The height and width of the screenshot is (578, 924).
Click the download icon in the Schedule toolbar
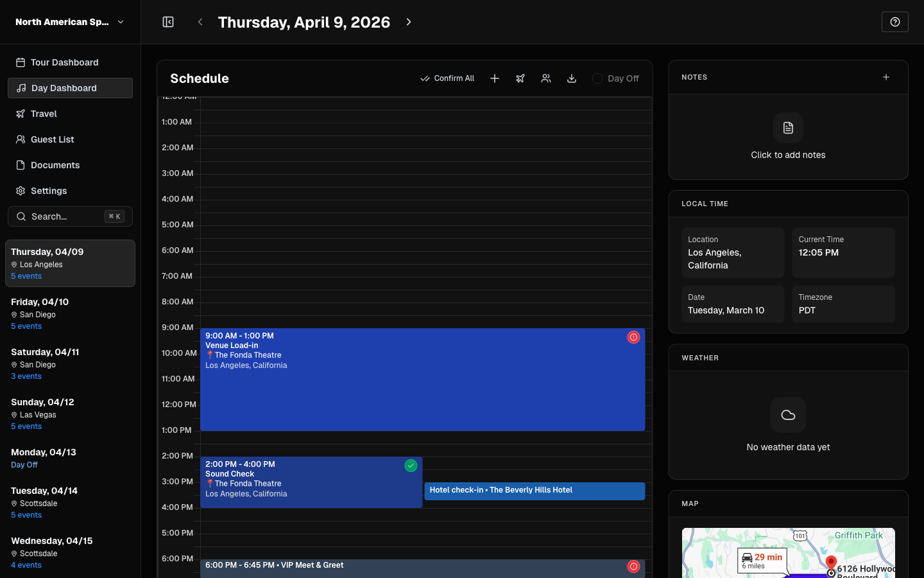[572, 78]
